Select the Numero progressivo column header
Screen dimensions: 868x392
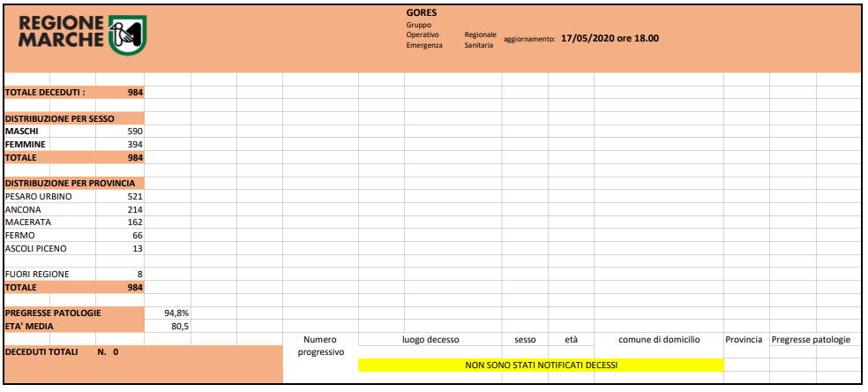click(320, 345)
